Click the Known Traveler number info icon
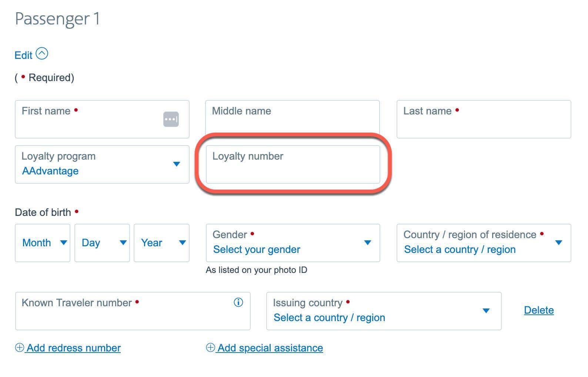The width and height of the screenshot is (588, 377). [238, 303]
